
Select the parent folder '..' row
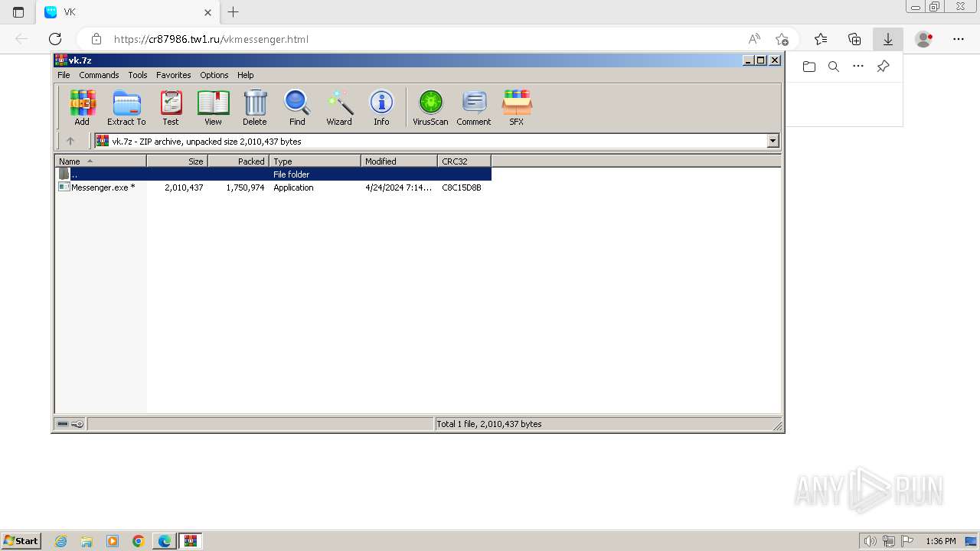(x=273, y=174)
